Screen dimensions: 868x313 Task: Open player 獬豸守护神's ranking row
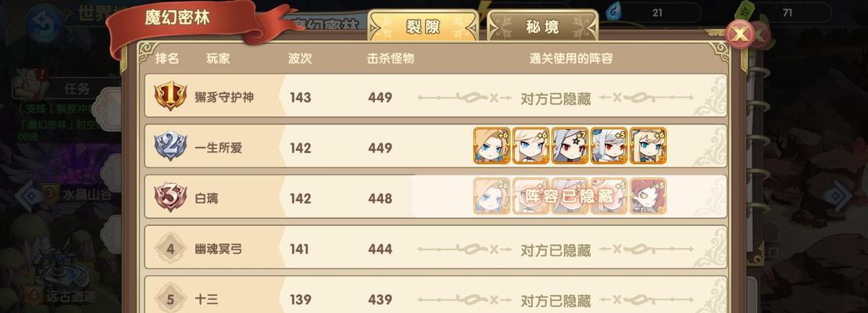point(435,95)
